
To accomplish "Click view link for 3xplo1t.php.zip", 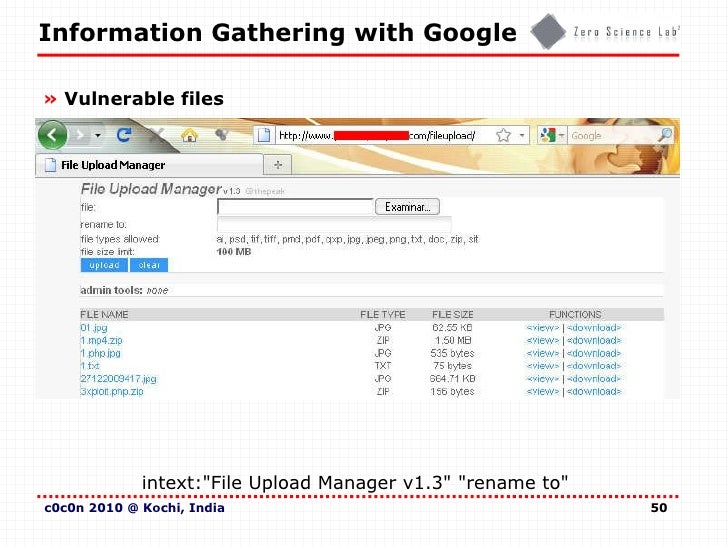I will pyautogui.click(x=542, y=391).
